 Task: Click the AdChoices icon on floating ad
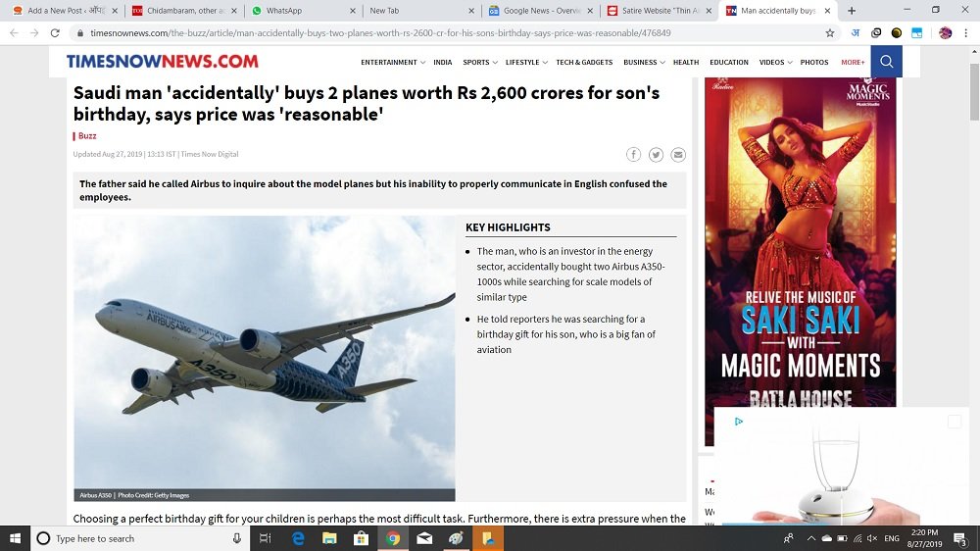click(739, 422)
